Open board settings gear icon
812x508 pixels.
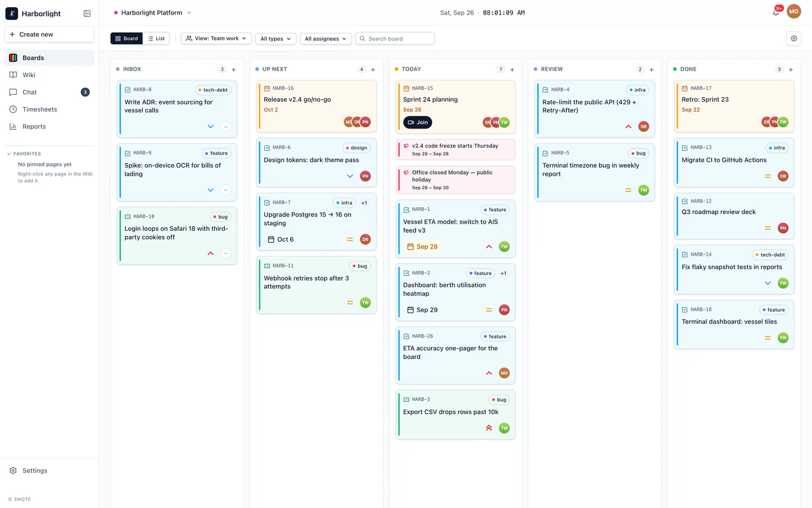794,38
